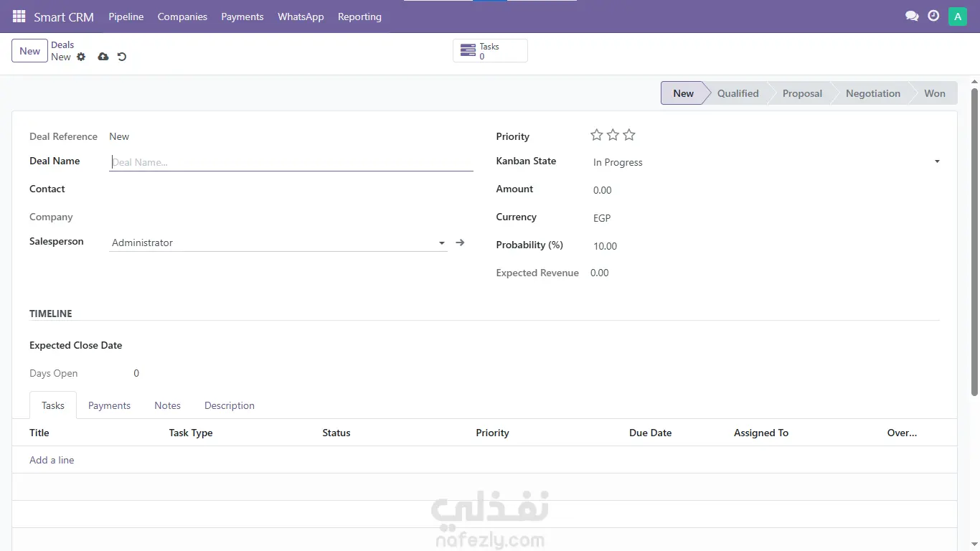Open Salesperson record via arrow icon
Screen dimensions: 980x551
pyautogui.click(x=460, y=242)
